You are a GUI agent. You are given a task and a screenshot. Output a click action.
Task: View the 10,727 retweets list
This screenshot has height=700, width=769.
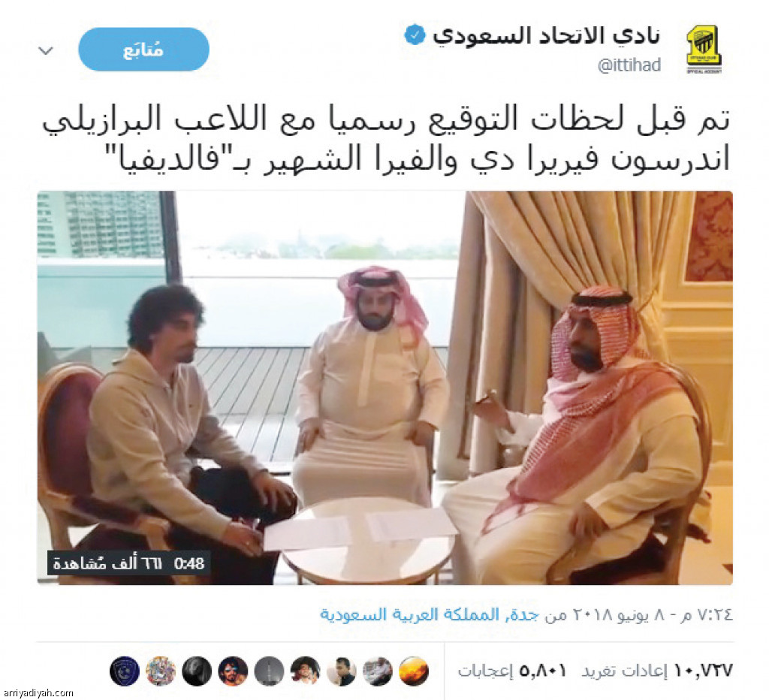click(x=657, y=670)
